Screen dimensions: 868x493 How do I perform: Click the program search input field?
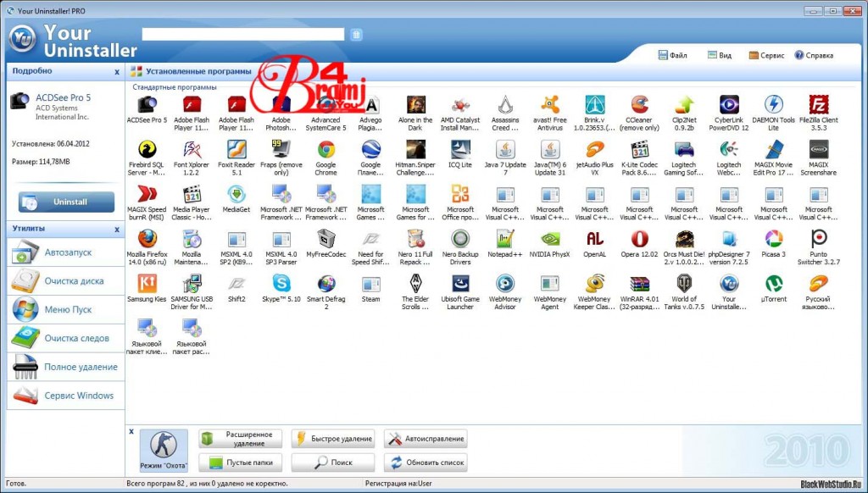[x=243, y=34]
